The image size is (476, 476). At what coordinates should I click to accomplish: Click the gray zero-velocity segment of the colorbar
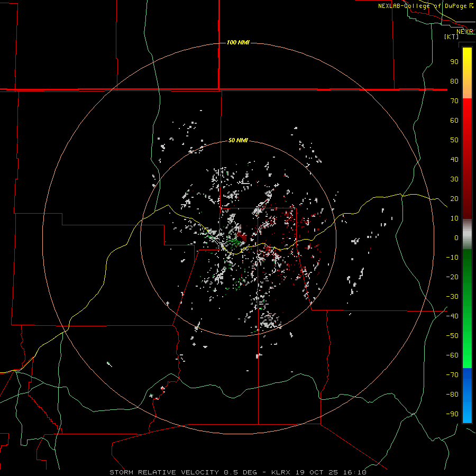click(x=467, y=234)
